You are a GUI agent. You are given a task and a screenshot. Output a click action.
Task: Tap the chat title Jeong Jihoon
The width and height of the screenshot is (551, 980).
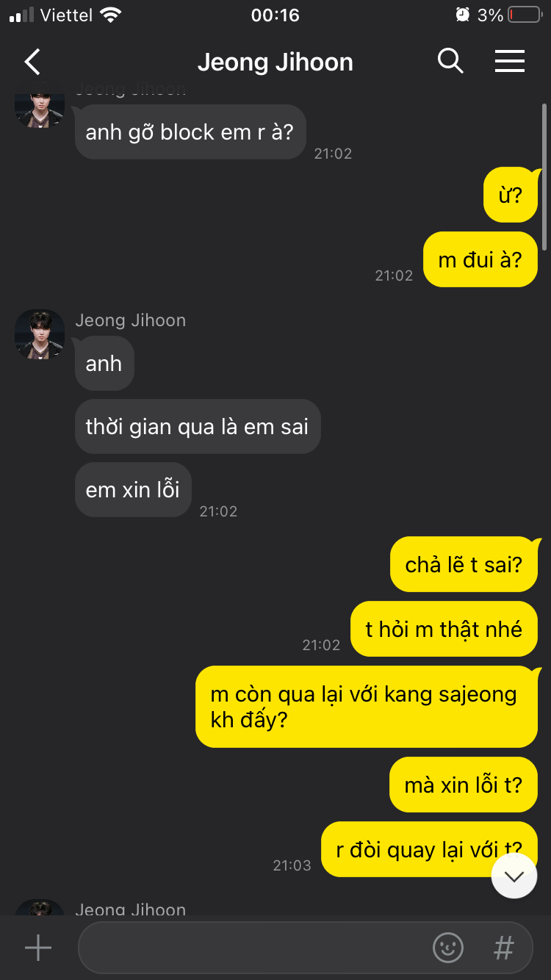pos(275,62)
